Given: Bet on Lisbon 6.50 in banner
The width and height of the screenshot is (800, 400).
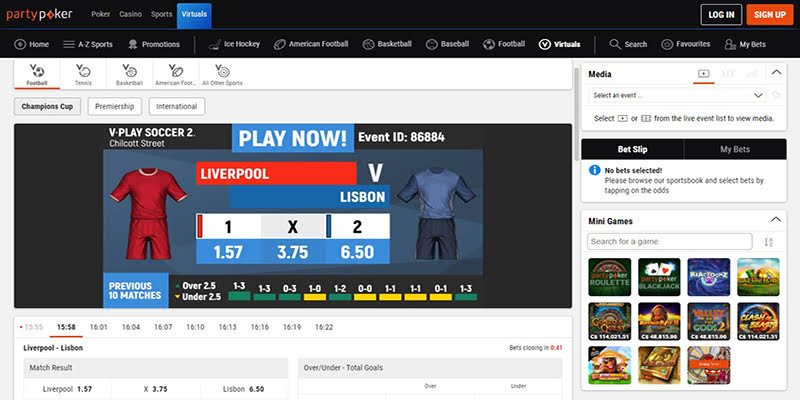Looking at the screenshot, I should click(x=357, y=252).
